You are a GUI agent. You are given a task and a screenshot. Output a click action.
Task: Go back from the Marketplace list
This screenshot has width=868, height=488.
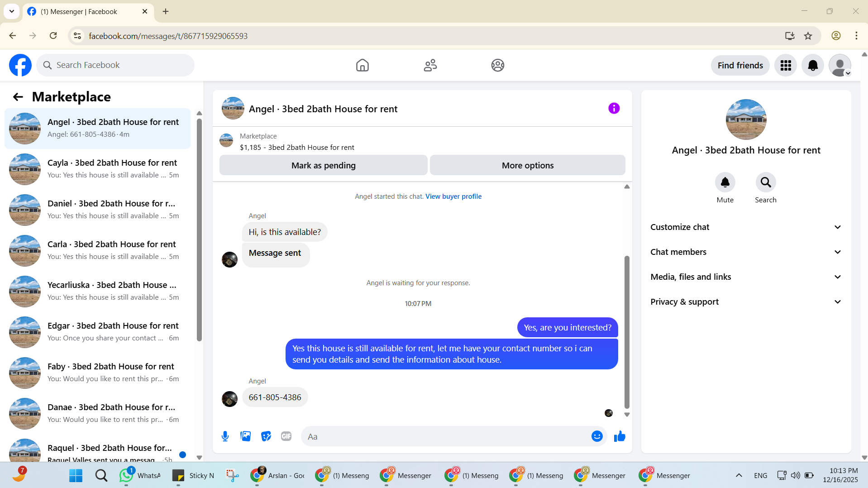18,97
